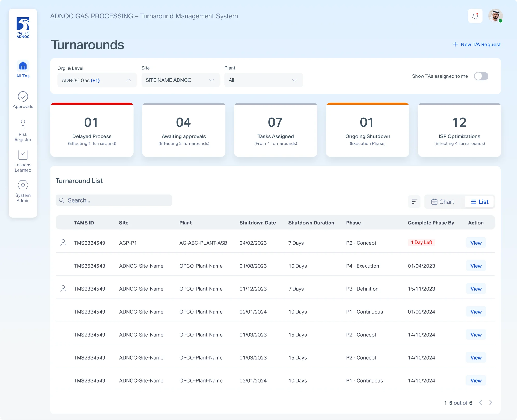The image size is (517, 420).
Task: Open notifications bell icon
Action: tap(475, 16)
